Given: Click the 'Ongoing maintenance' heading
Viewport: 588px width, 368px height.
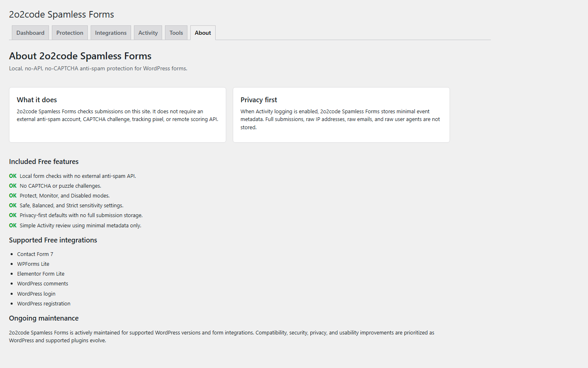Looking at the screenshot, I should 44,318.
